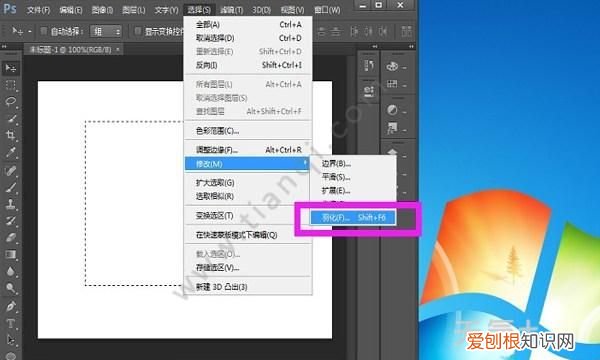Image resolution: width=600 pixels, height=360 pixels.
Task: Select the Eraser tool
Action: coord(11,238)
